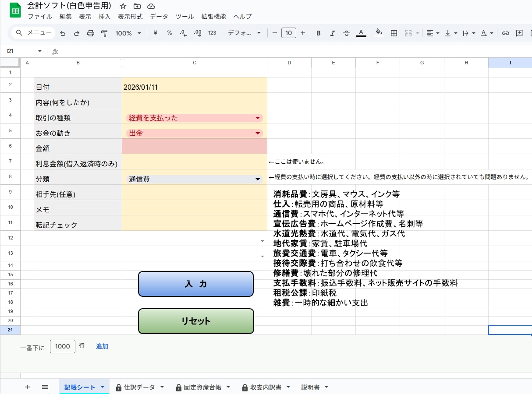Click the row count field showing 1000

63,346
